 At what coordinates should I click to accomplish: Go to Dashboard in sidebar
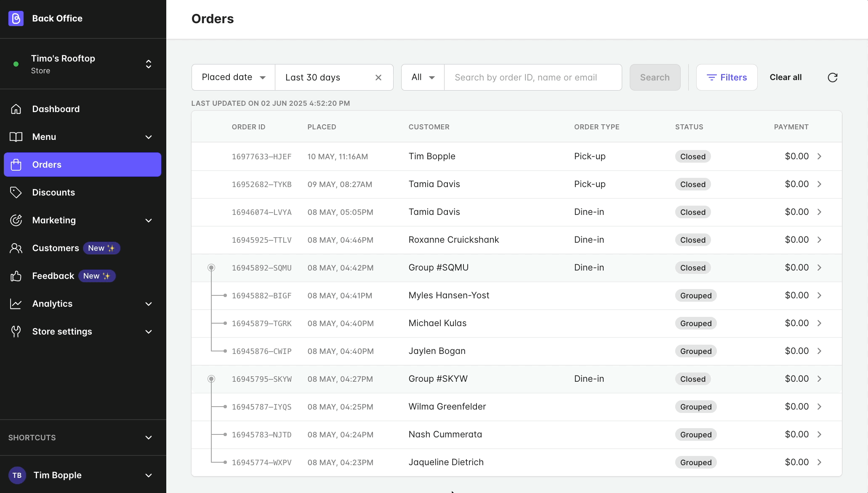pyautogui.click(x=83, y=109)
